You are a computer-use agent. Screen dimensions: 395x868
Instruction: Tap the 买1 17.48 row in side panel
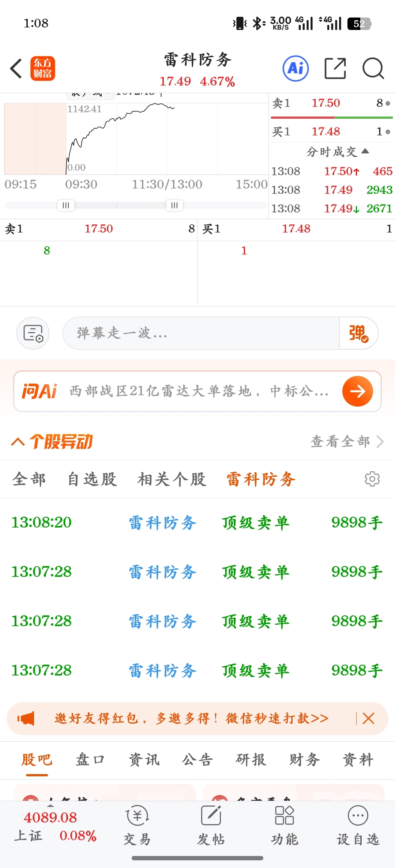pos(332,132)
